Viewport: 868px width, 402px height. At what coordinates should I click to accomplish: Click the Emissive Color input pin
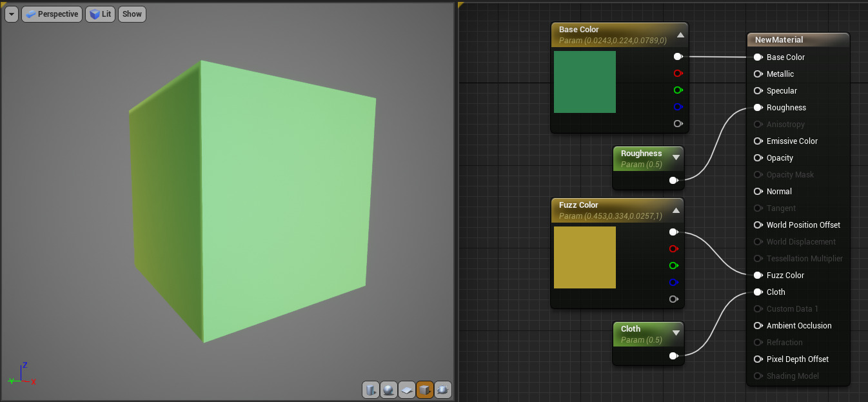click(x=758, y=141)
